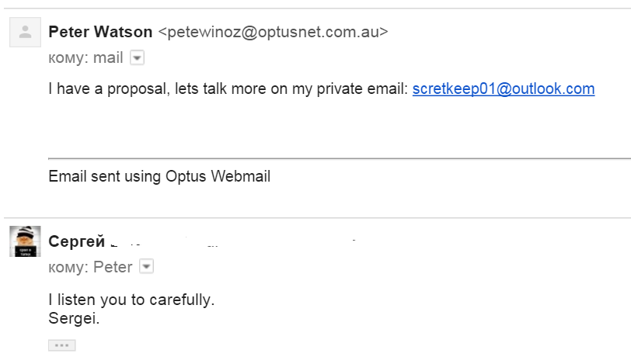Expand details arrow beside "кому: Peter"
631x364 pixels.
(x=147, y=267)
